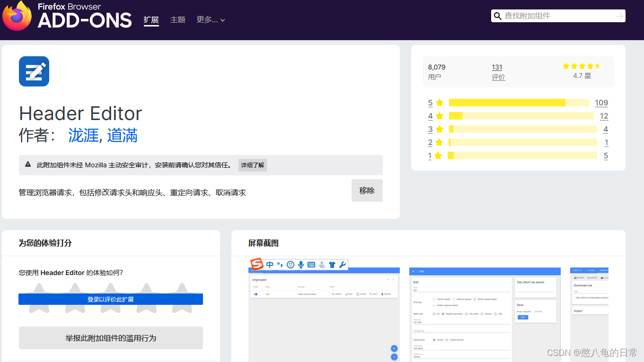Click count 5 beside the 1-star bar
This screenshot has height=362, width=644.
click(606, 155)
